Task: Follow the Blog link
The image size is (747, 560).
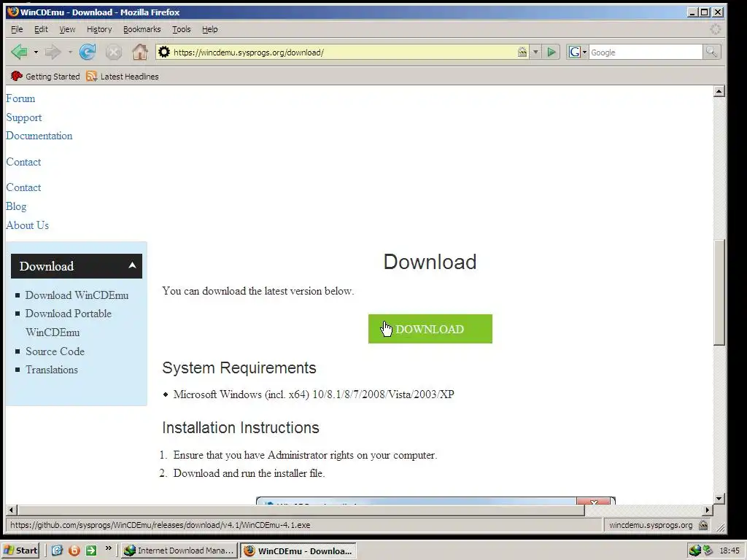Action: [x=16, y=206]
